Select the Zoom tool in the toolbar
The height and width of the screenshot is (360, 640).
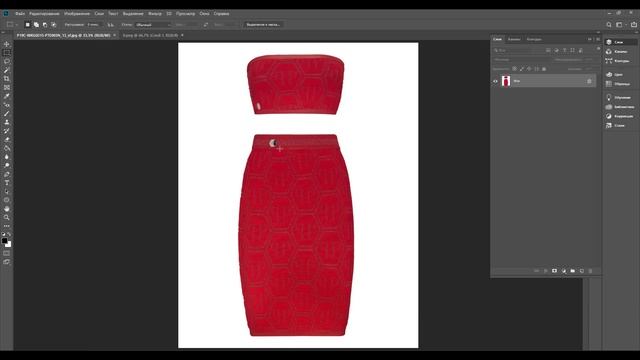7,218
